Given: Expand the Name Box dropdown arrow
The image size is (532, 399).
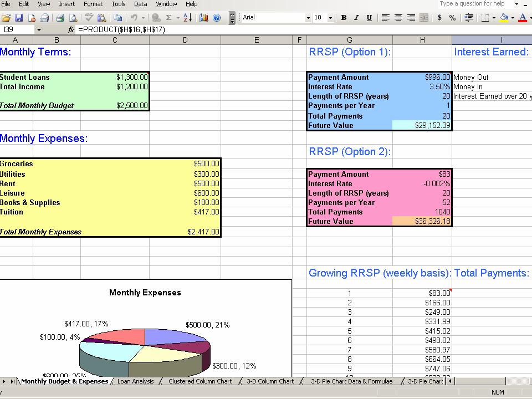Looking at the screenshot, I should (39, 29).
